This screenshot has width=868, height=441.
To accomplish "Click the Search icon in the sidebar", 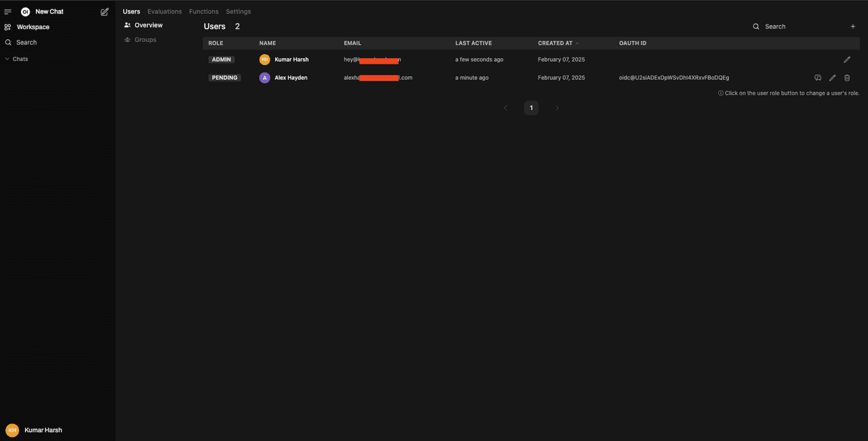I will (24, 42).
